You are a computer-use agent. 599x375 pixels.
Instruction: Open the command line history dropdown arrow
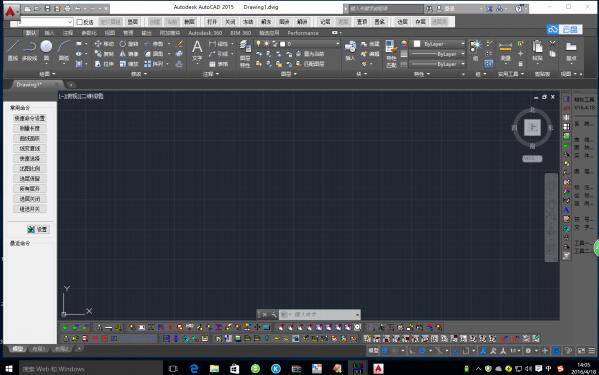click(357, 315)
